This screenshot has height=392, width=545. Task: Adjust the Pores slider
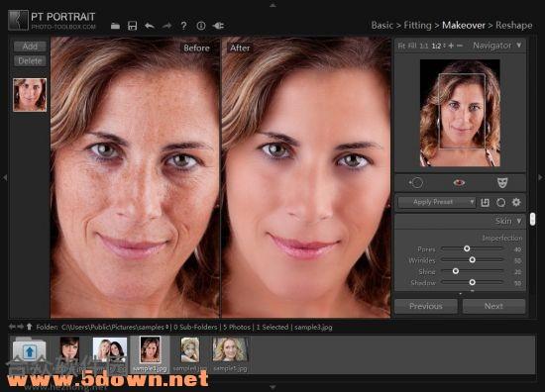click(x=467, y=248)
